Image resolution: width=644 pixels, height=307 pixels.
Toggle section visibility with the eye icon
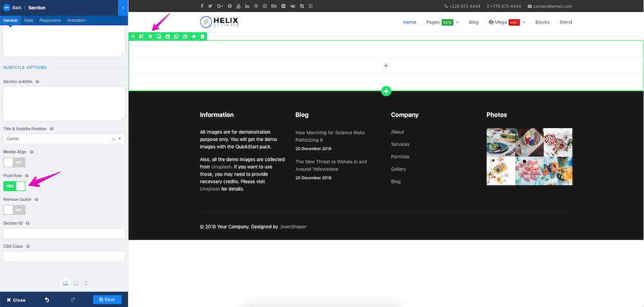click(x=194, y=37)
